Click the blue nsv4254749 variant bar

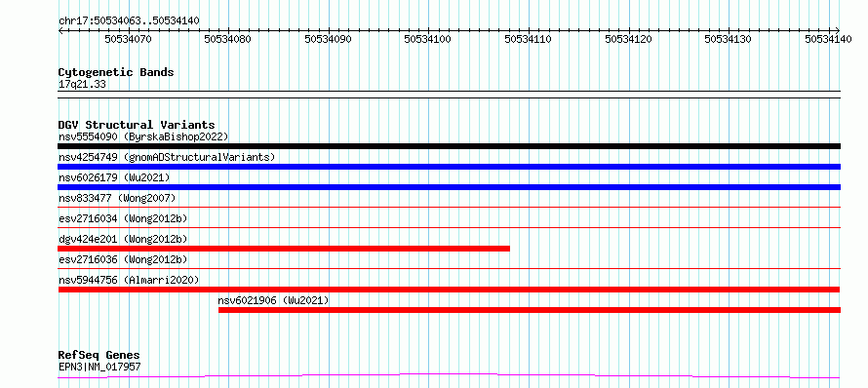[x=449, y=167]
